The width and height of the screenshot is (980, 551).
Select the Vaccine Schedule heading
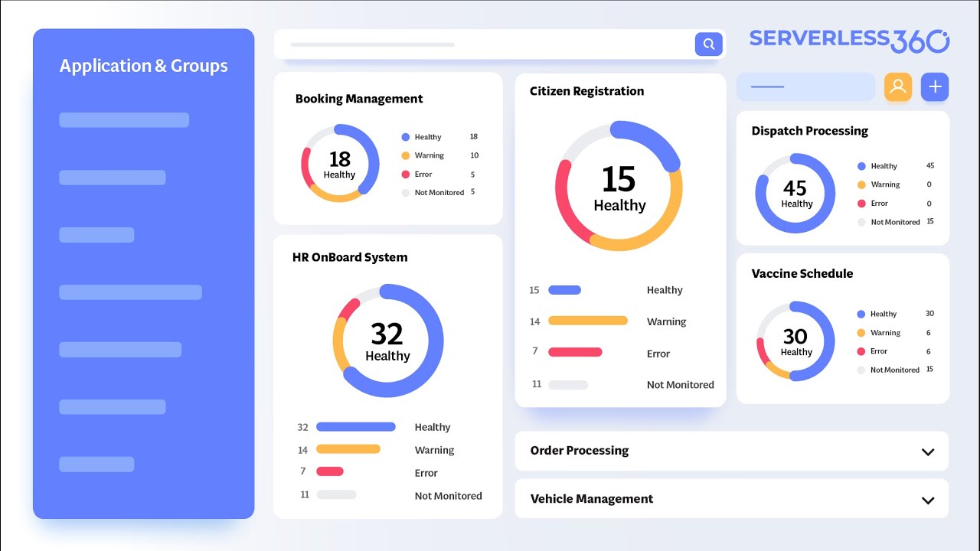[802, 273]
